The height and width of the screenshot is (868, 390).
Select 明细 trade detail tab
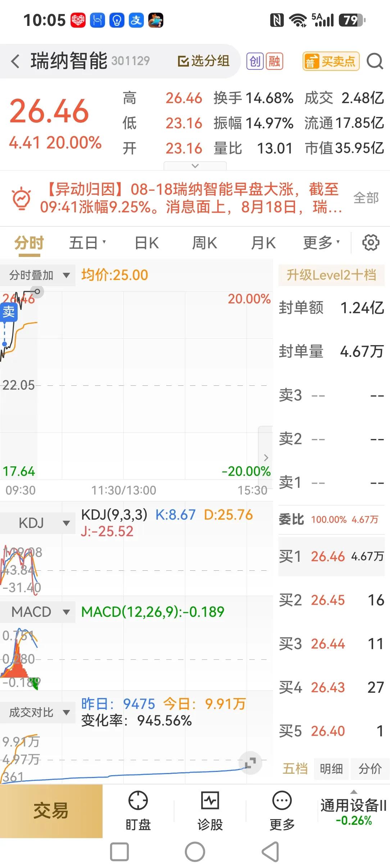331,769
